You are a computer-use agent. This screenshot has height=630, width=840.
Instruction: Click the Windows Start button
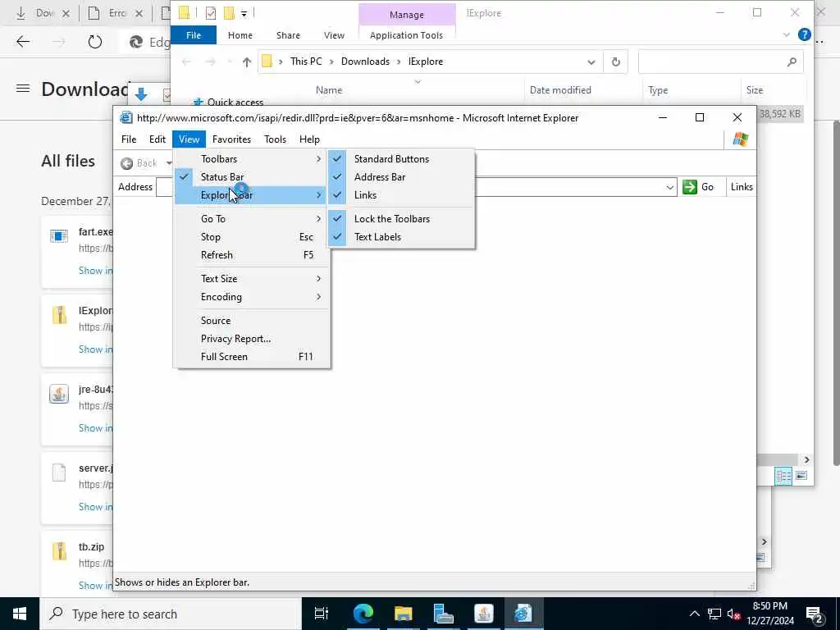[x=20, y=614]
